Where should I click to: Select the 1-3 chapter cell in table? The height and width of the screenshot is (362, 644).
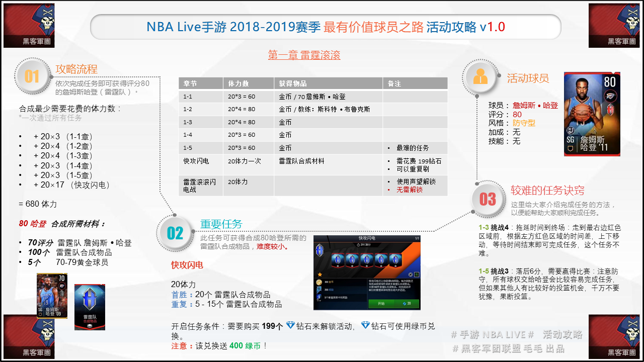(x=201, y=122)
